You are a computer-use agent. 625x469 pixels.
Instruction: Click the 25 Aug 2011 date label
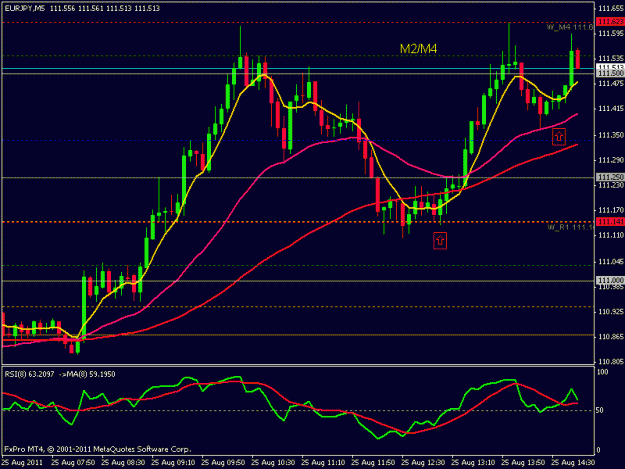(22, 463)
